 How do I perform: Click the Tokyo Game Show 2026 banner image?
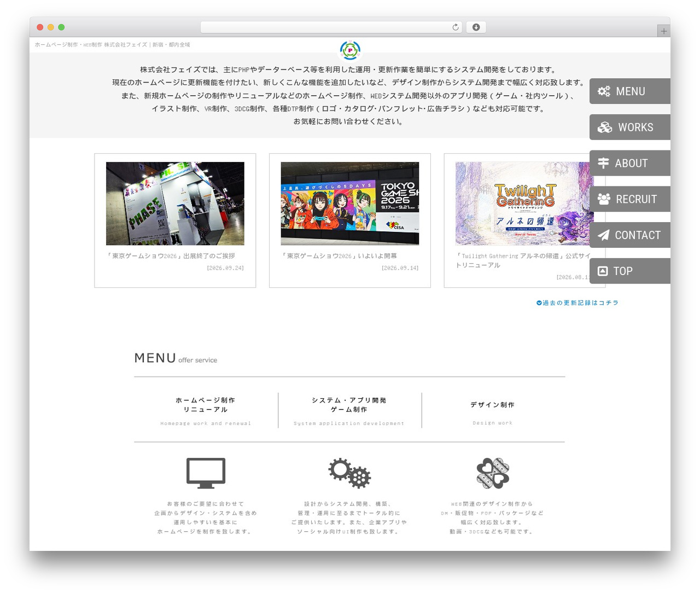pyautogui.click(x=350, y=204)
